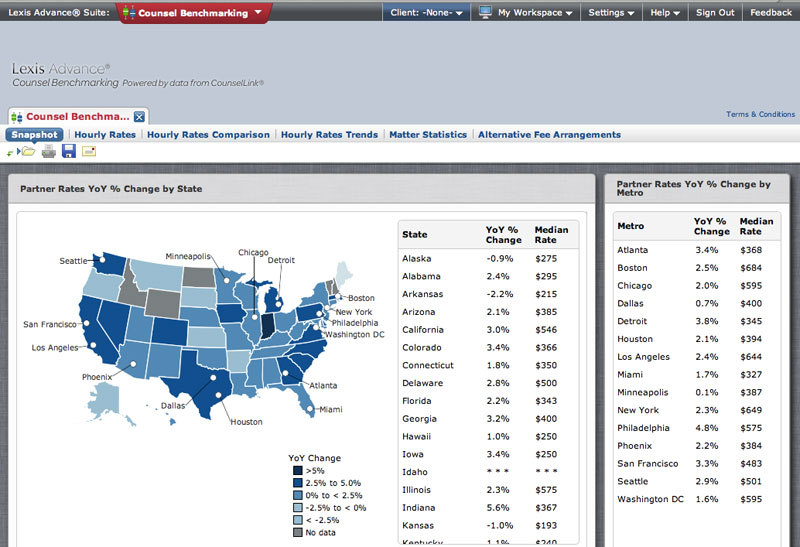Select the Colorado state row
The width and height of the screenshot is (800, 547).
[x=488, y=347]
